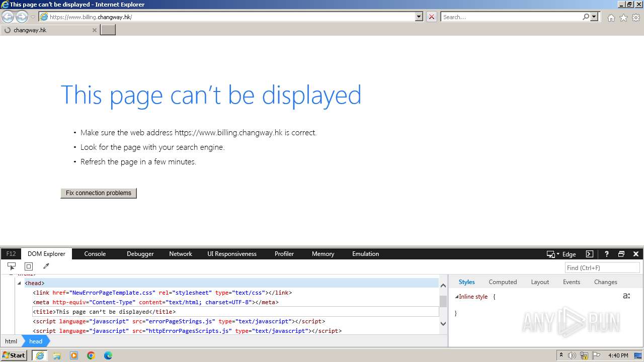Open the document mode Edge dropdown

pos(561,254)
